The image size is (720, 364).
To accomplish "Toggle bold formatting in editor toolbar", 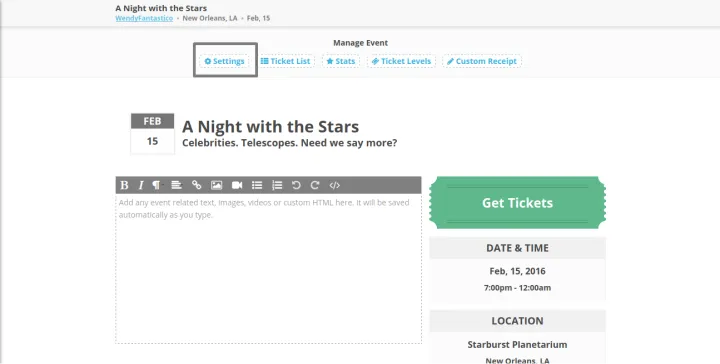I will pyautogui.click(x=124, y=185).
